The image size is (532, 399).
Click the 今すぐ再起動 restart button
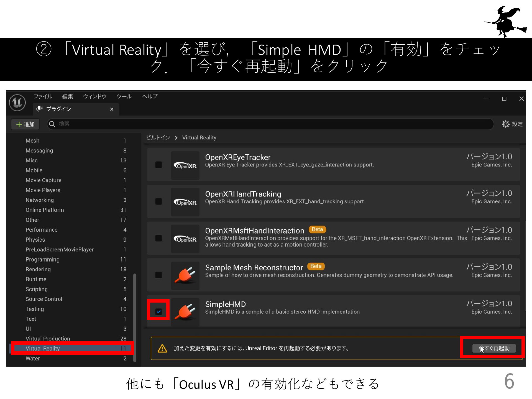tap(494, 348)
